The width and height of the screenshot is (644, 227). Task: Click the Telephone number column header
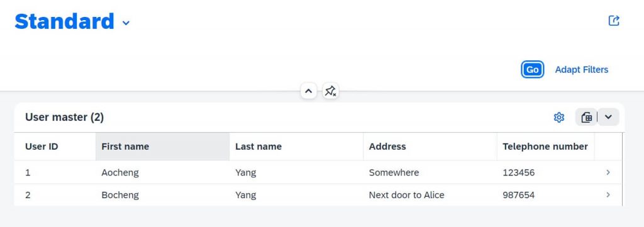point(546,147)
